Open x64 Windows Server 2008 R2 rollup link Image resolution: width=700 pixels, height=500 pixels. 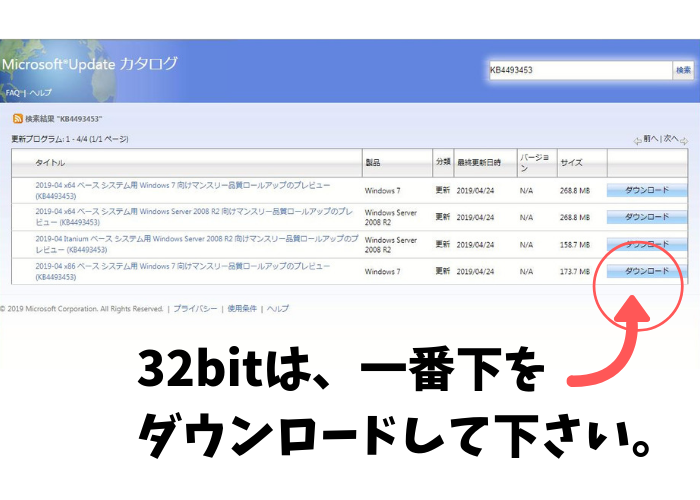[194, 217]
